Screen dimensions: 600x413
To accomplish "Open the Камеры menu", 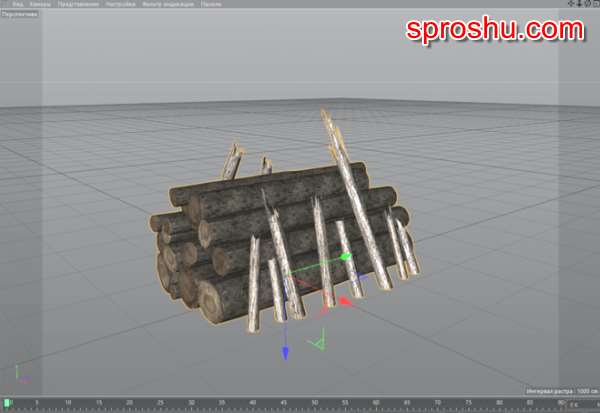I will point(40,5).
